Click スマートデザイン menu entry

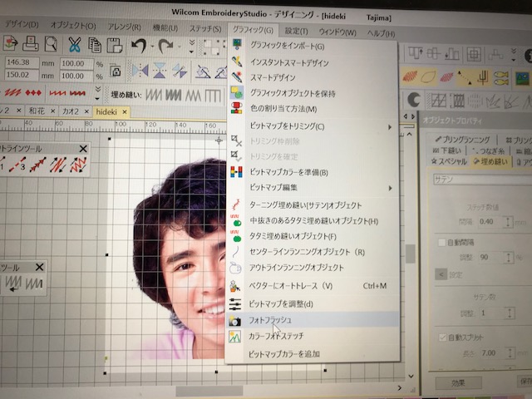click(x=273, y=77)
